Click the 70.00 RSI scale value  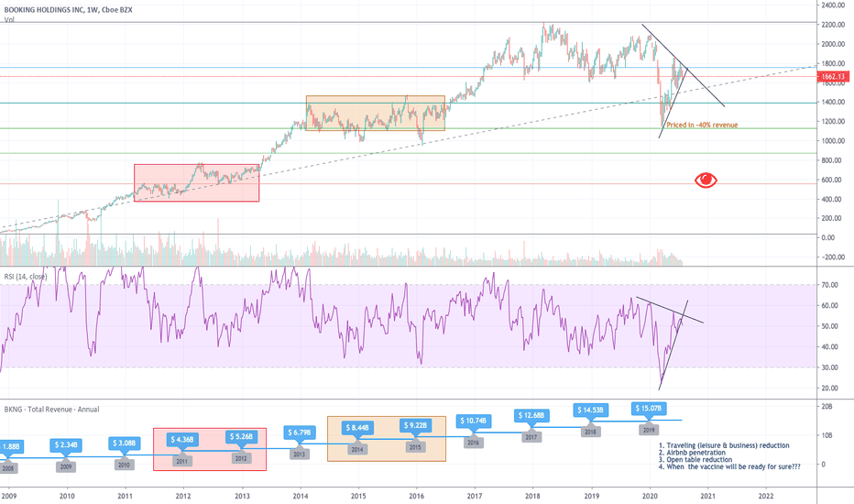[x=829, y=285]
